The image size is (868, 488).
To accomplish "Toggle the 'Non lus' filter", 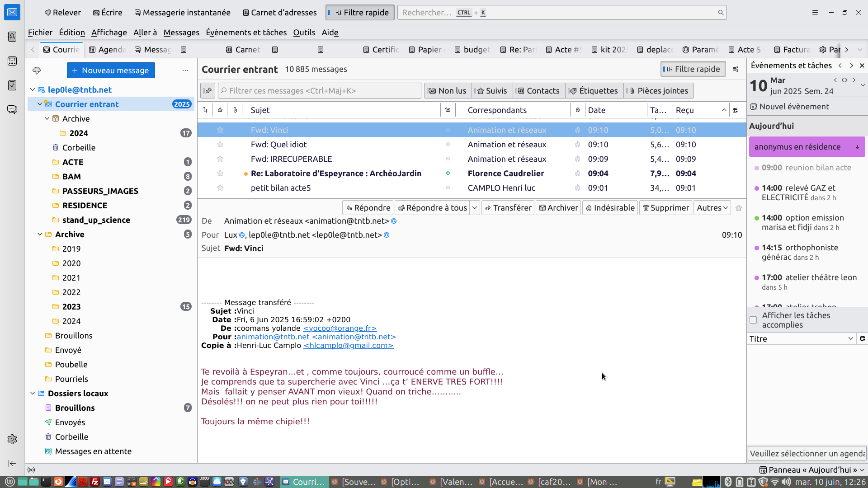I will point(448,91).
